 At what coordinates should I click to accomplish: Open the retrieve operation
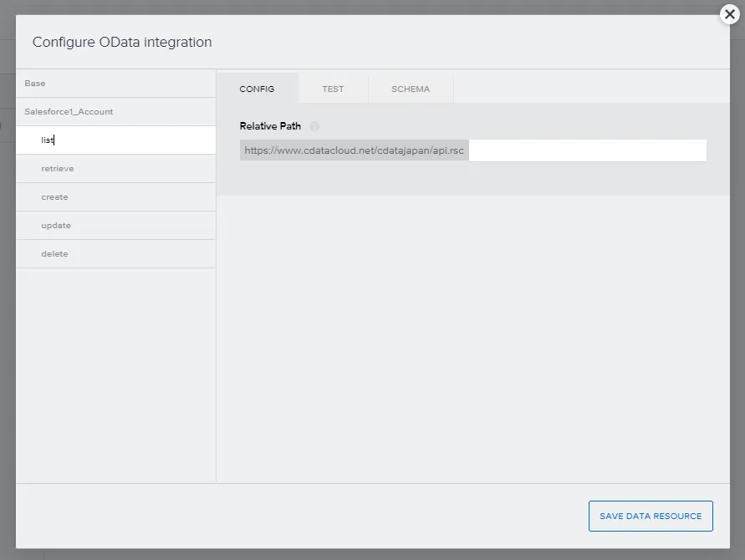point(58,169)
